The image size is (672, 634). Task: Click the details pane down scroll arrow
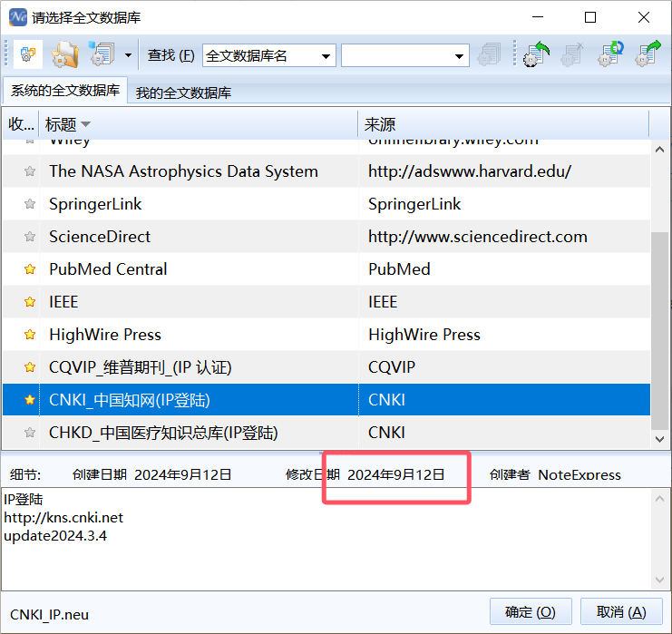pos(659,580)
